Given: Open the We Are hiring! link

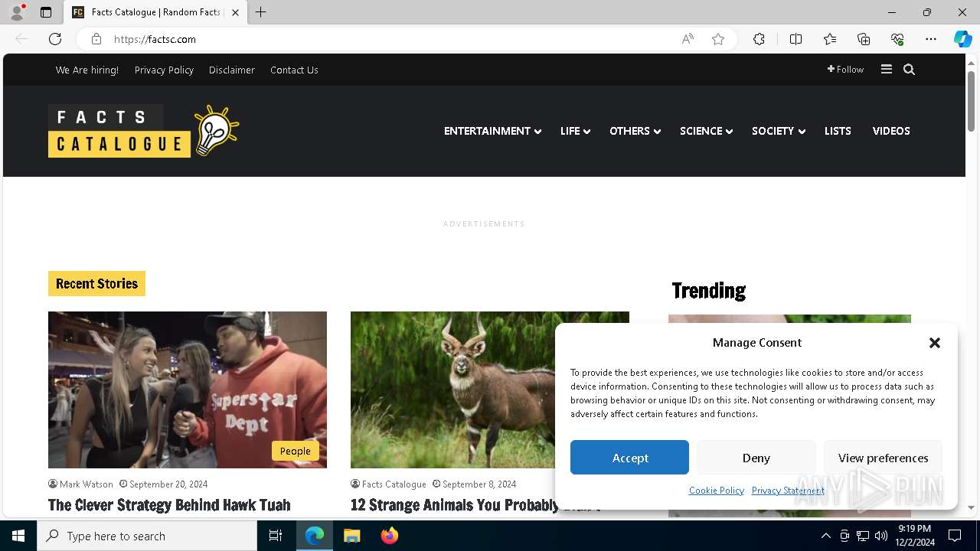Looking at the screenshot, I should coord(87,70).
